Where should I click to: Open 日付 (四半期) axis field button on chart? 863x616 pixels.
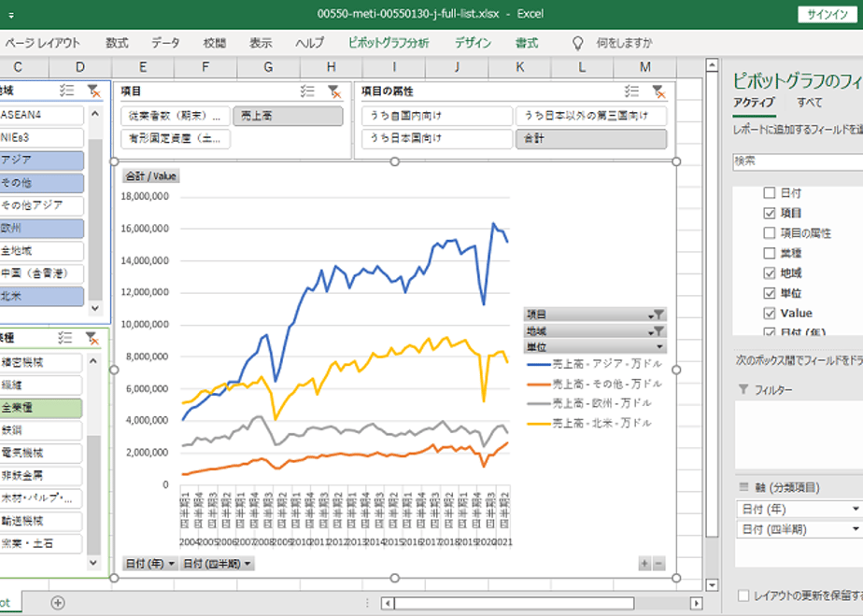coord(217,563)
